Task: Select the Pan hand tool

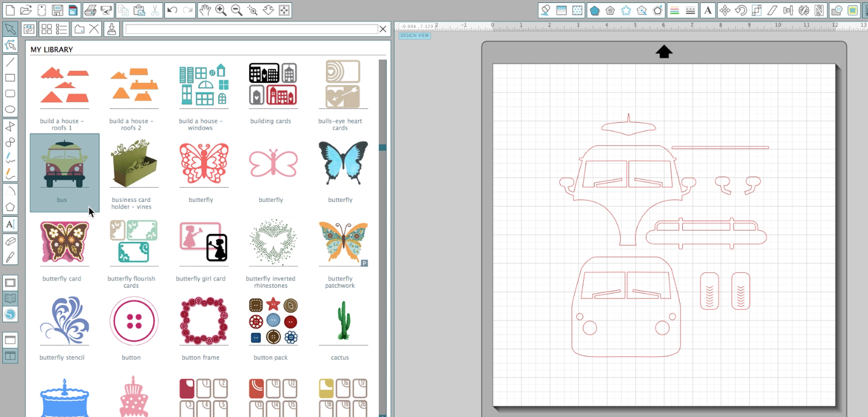Action: 205,10
